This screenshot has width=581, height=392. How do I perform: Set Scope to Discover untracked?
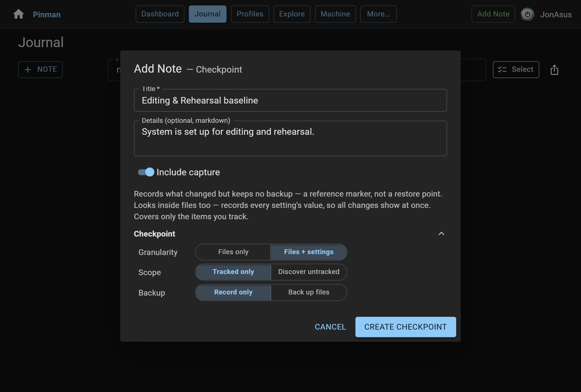309,272
